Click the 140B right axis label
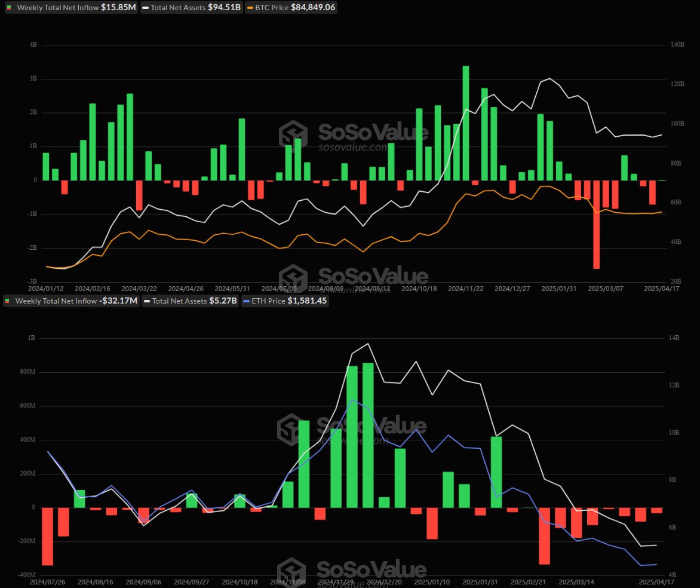 (677, 45)
